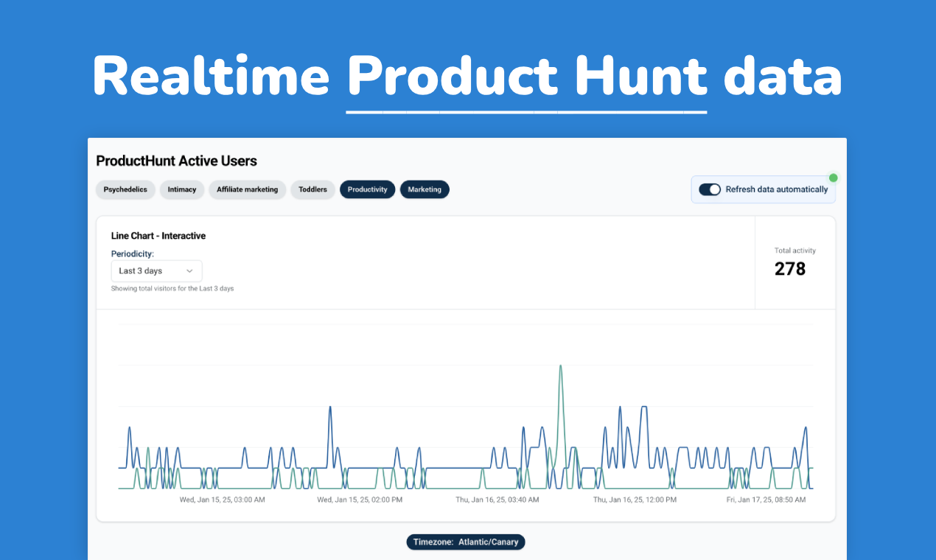Click the Total activity 278 value
Image resolution: width=936 pixels, height=560 pixels.
pos(790,269)
